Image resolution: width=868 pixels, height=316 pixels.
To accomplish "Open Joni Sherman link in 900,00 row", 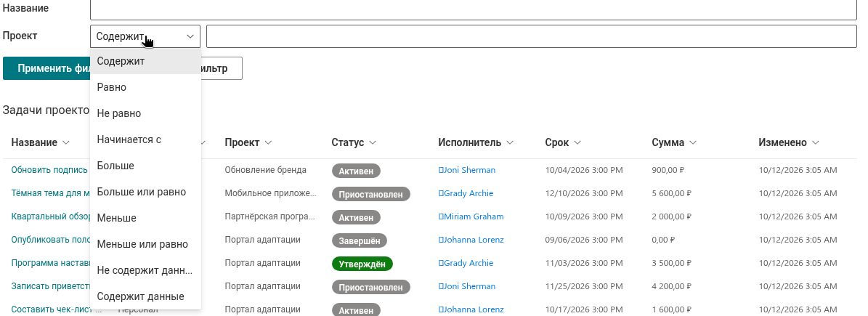I will (x=466, y=170).
